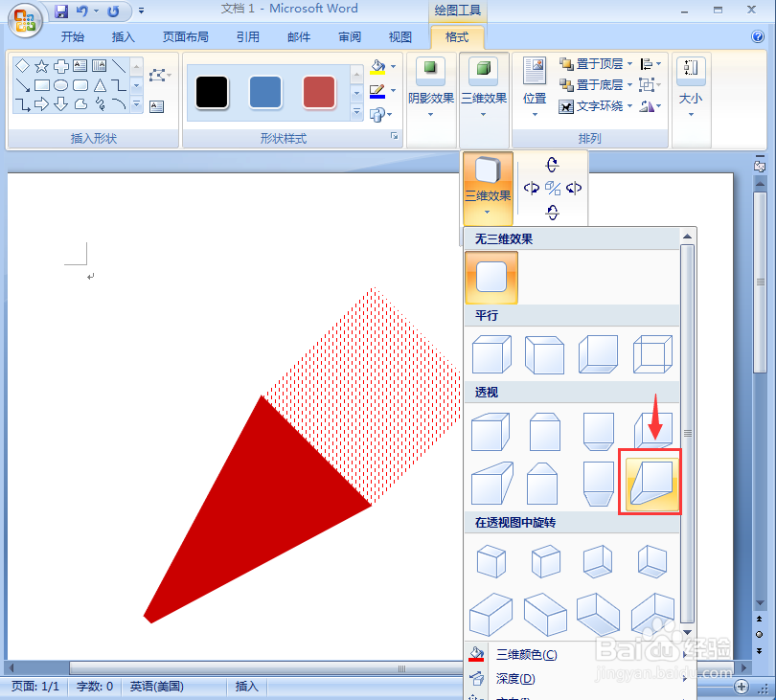Image resolution: width=776 pixels, height=700 pixels.
Task: Toggle 插入 overtype mode in status bar
Action: (x=246, y=687)
